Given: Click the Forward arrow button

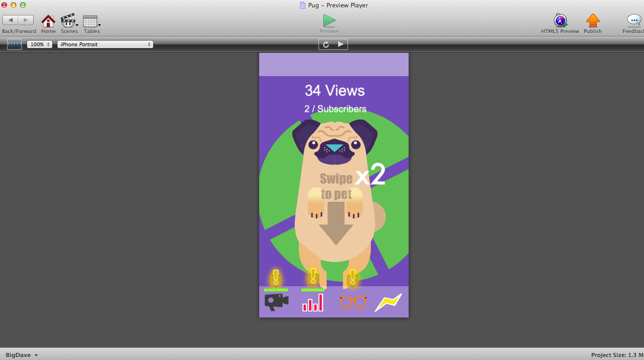Looking at the screenshot, I should coord(26,20).
